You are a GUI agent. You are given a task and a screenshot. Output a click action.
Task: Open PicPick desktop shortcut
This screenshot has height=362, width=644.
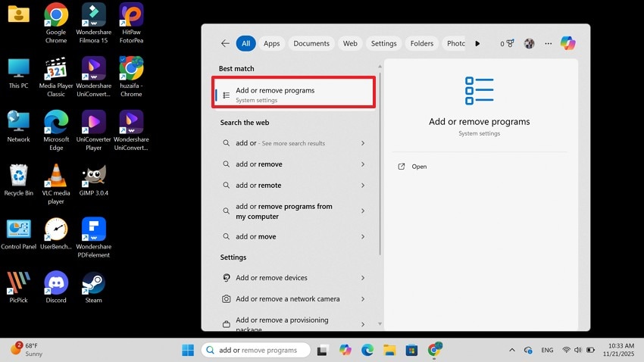tap(18, 287)
